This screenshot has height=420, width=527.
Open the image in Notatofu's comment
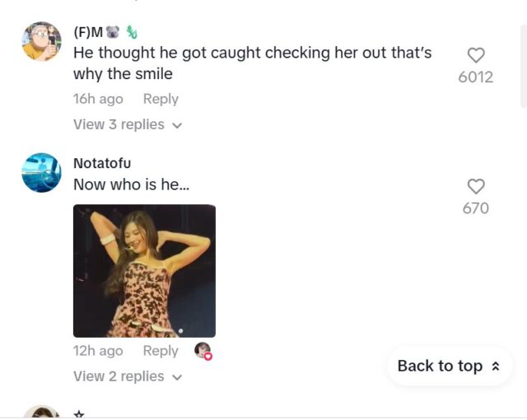click(x=144, y=271)
